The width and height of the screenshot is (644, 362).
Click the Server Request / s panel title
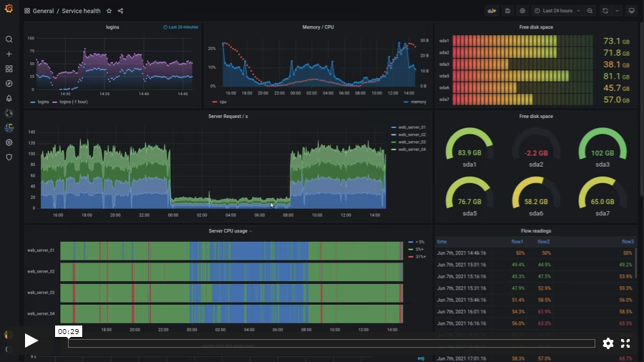tap(228, 116)
